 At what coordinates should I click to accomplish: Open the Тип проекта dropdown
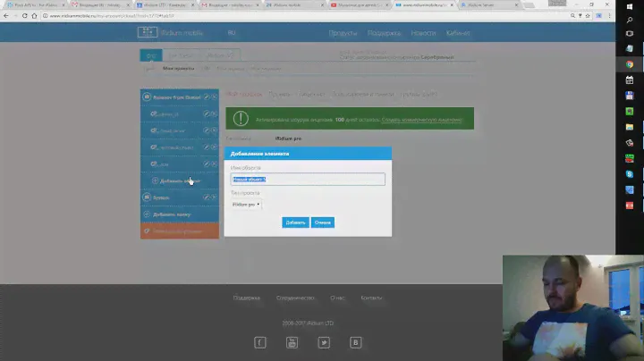click(246, 205)
